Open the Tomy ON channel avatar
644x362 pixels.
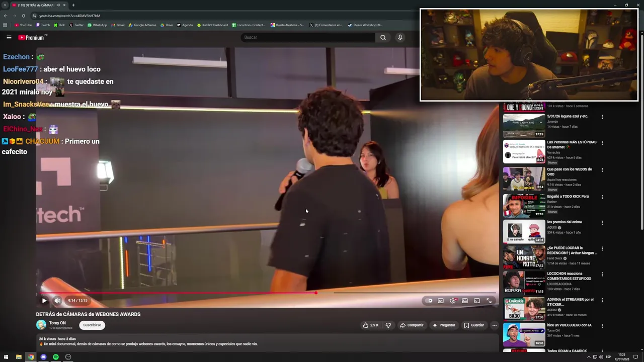(41, 325)
